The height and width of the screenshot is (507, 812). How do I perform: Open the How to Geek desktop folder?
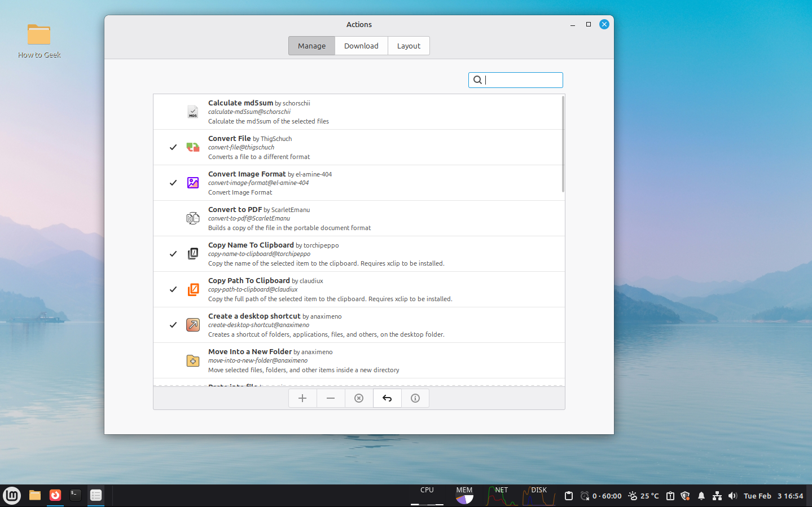(x=39, y=41)
